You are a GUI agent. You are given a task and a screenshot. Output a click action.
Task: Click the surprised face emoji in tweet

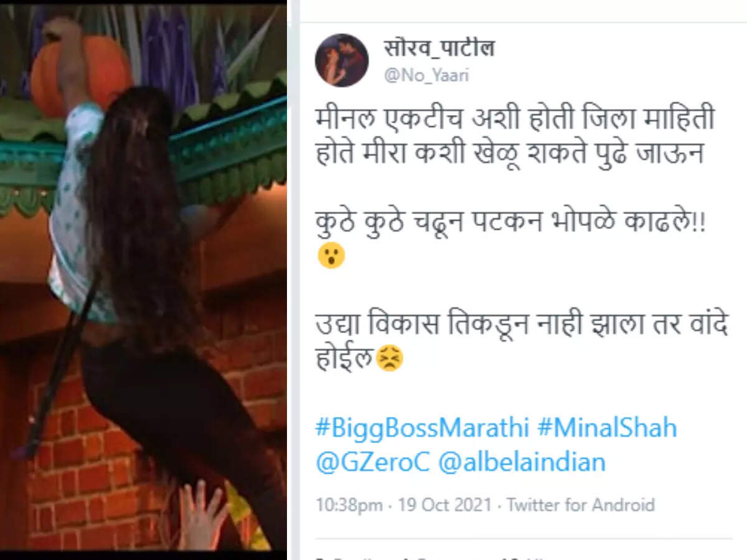[331, 254]
